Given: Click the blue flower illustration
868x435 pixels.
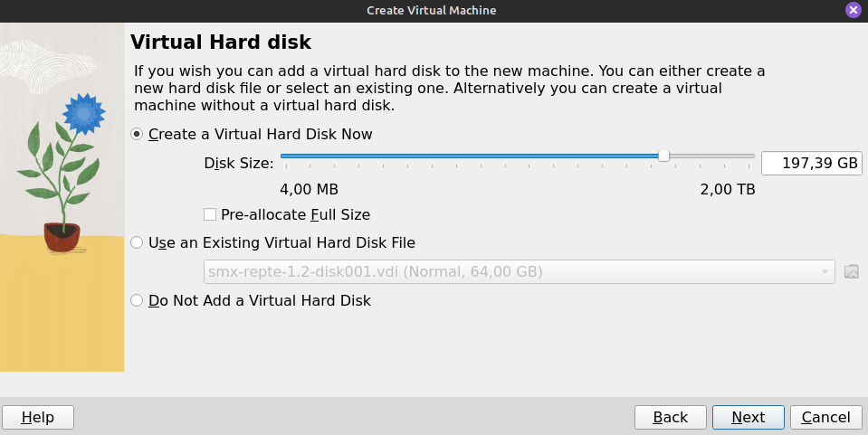Looking at the screenshot, I should click(x=83, y=113).
